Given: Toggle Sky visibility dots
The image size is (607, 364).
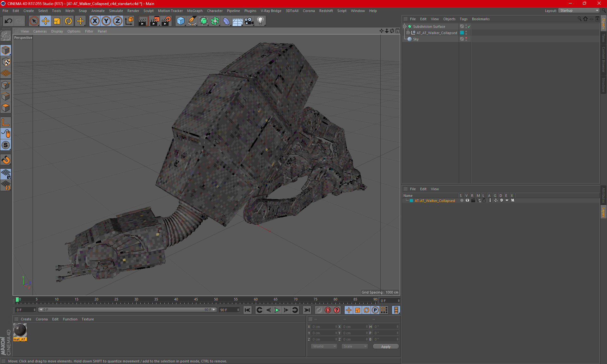Looking at the screenshot, I should (x=466, y=39).
